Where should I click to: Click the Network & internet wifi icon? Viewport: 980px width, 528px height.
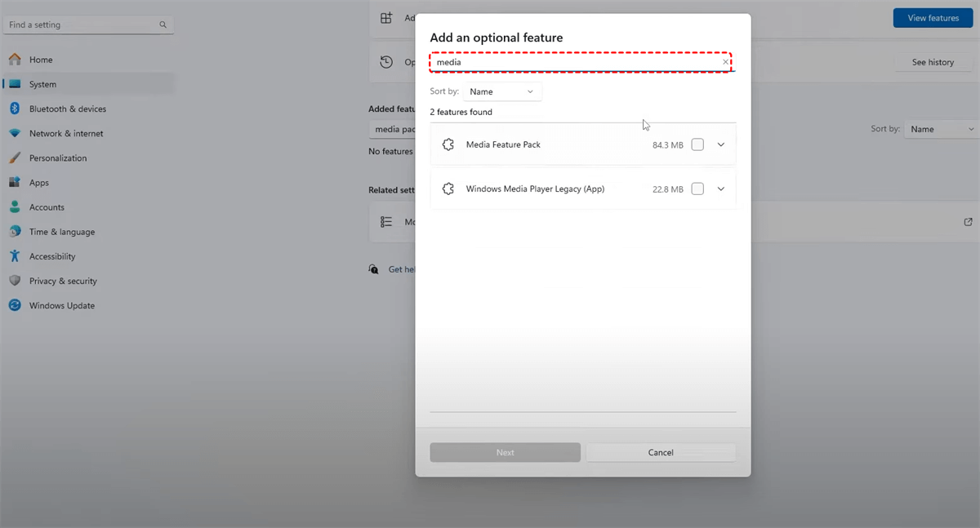[15, 133]
